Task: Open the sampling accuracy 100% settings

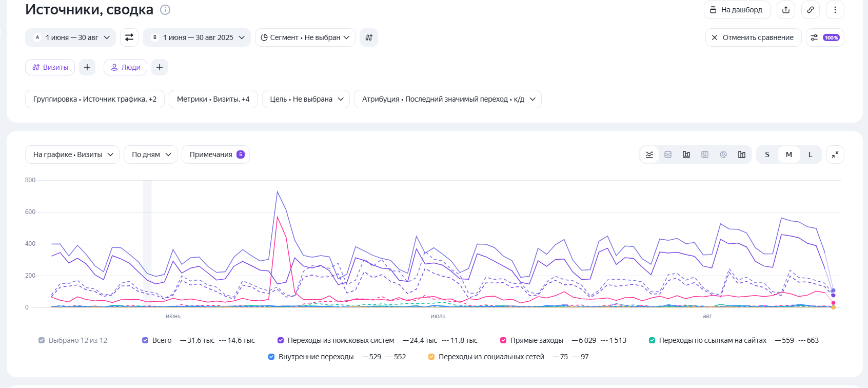Action: 825,37
